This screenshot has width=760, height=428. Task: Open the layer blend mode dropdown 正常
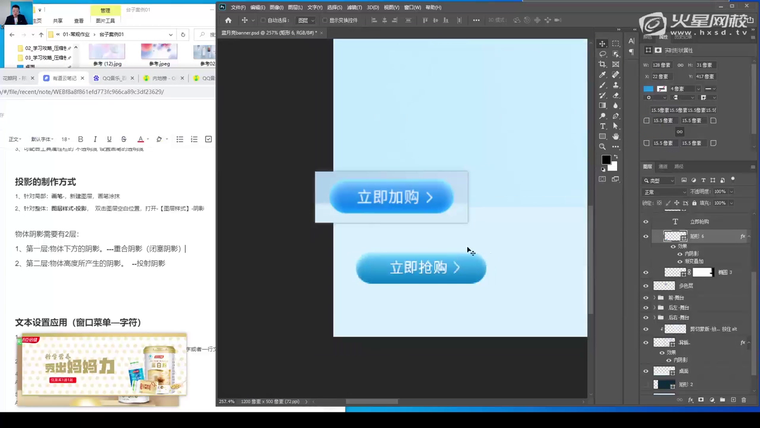664,191
